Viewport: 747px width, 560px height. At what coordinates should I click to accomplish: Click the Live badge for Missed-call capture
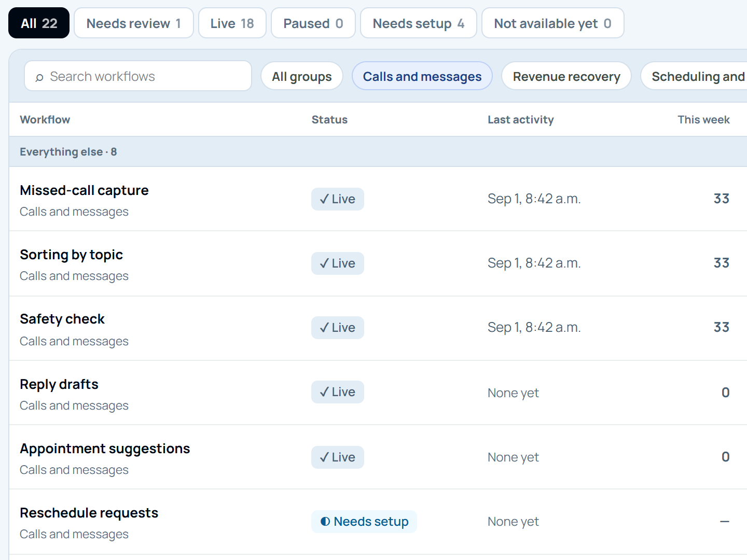(x=338, y=199)
